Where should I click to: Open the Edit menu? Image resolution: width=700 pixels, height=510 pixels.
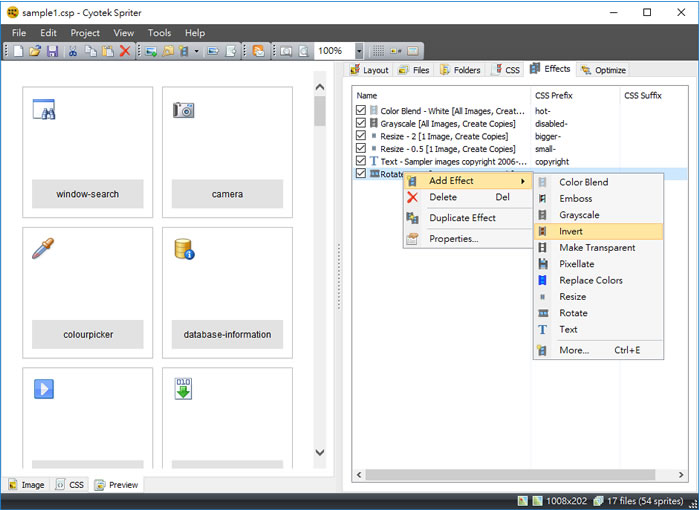(x=48, y=33)
